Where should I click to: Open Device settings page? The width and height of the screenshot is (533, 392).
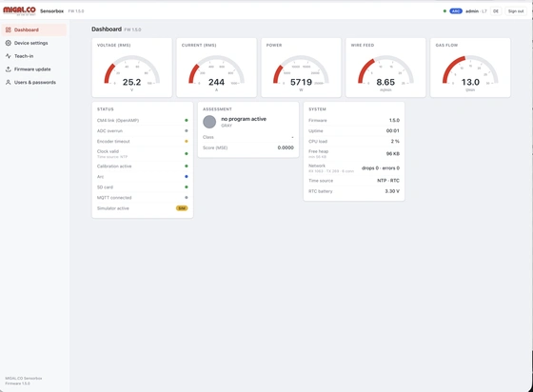[34, 43]
